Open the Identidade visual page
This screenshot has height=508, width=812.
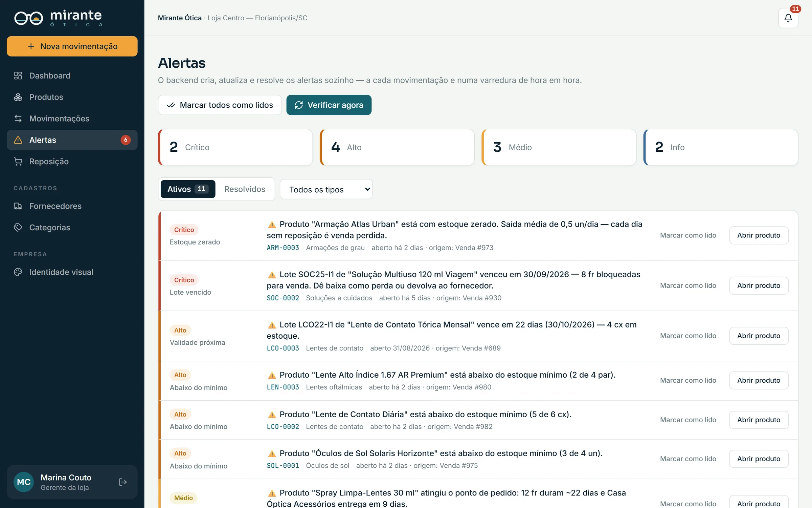coord(72,272)
